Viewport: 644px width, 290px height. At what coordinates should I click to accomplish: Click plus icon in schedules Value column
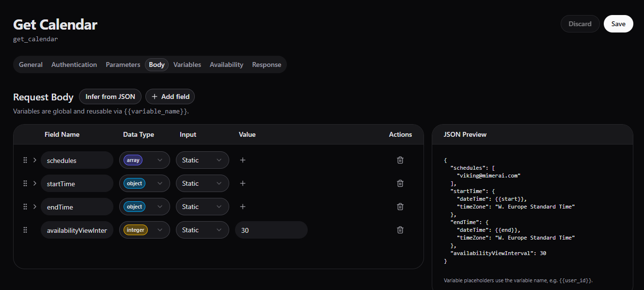[x=243, y=160]
